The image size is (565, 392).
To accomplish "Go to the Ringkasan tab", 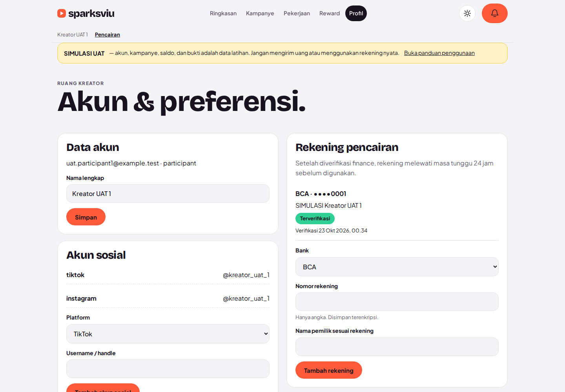I will [x=223, y=13].
